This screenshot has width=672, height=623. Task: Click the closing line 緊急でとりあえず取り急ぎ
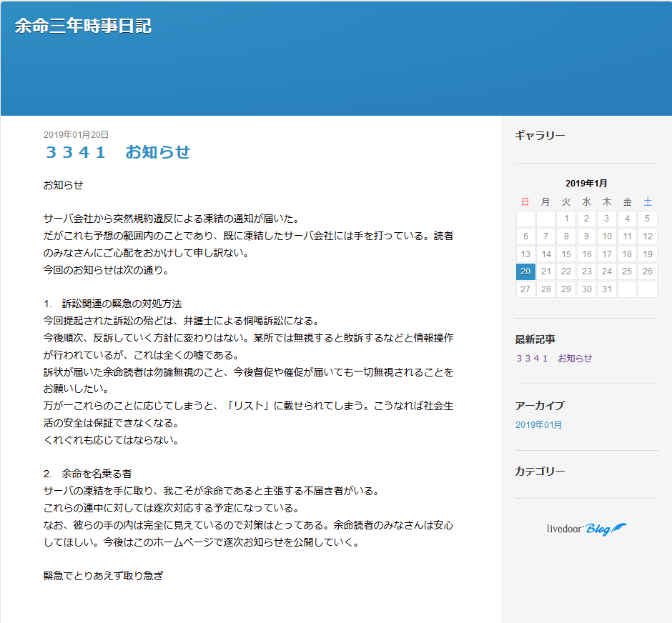(x=103, y=576)
